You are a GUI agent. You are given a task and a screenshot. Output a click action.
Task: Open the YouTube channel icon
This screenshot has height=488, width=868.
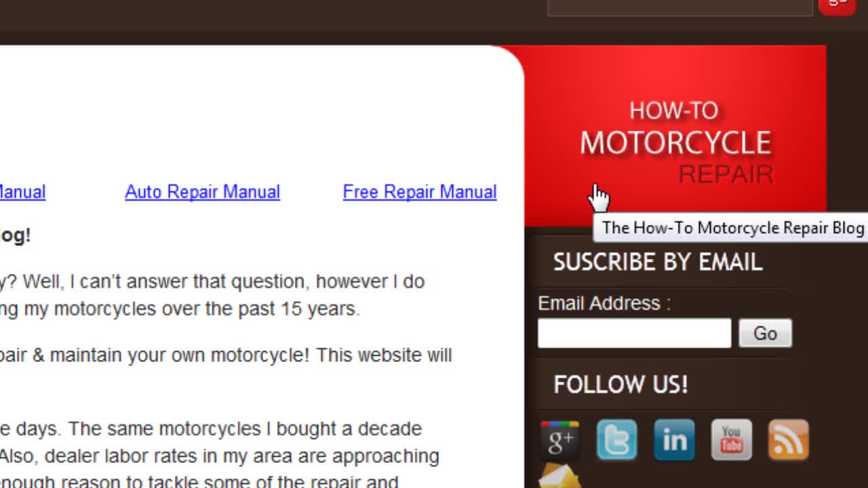pos(731,441)
